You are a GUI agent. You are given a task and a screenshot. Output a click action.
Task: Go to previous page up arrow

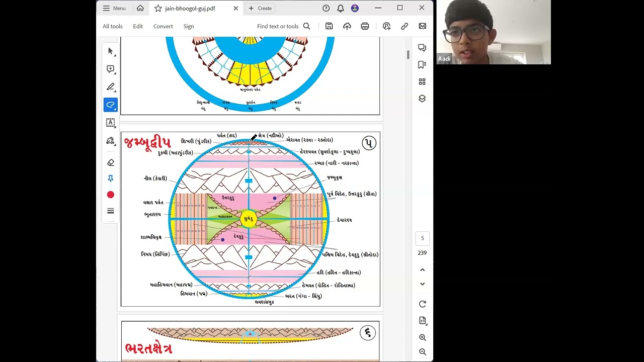pyautogui.click(x=423, y=270)
